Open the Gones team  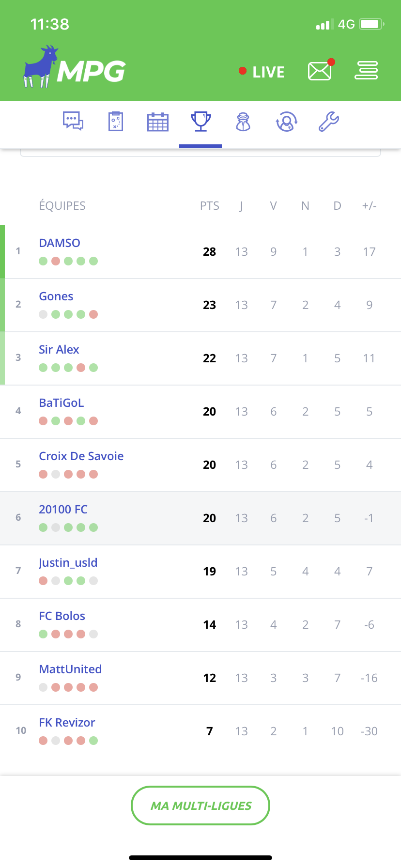click(x=56, y=296)
